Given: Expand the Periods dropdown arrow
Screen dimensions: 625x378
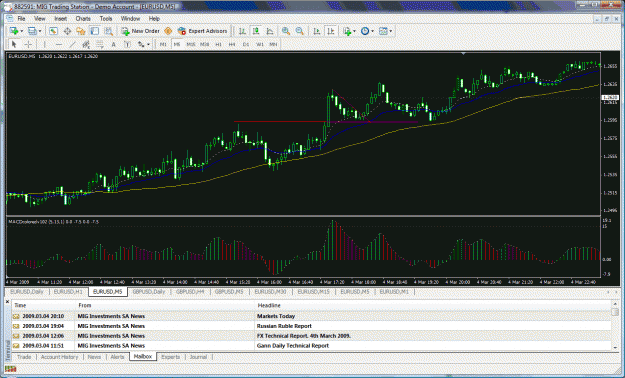Looking at the screenshot, I should (372, 31).
